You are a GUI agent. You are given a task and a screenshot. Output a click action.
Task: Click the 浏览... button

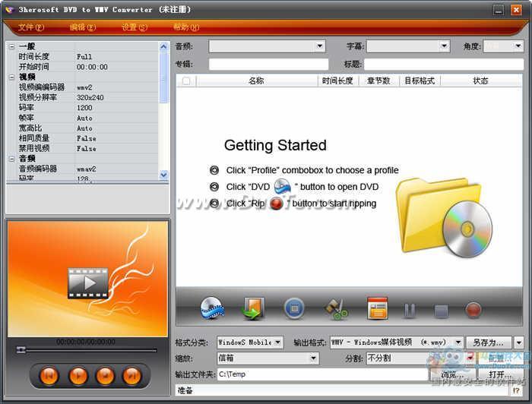[453, 374]
